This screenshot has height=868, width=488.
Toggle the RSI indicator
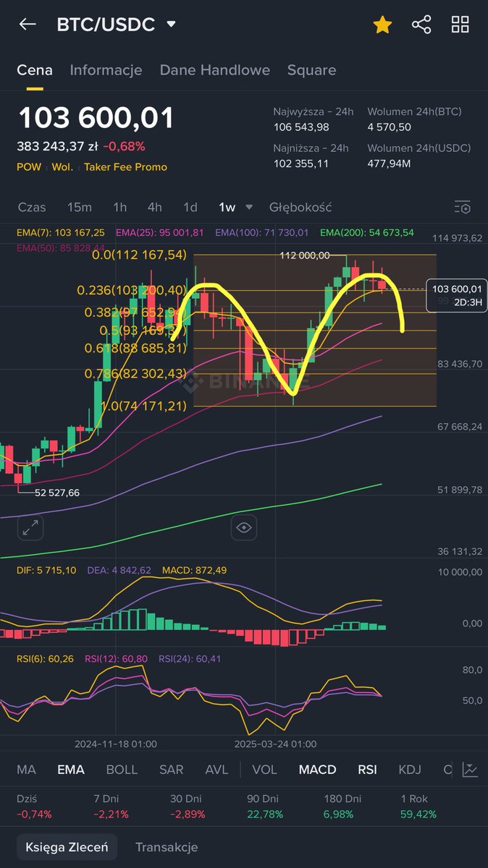[x=367, y=770]
